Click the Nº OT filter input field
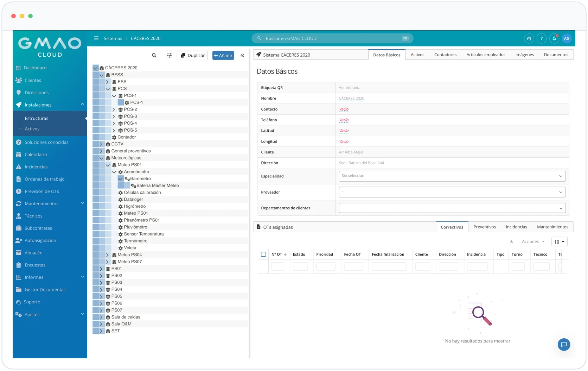The image size is (588, 371). click(x=278, y=266)
